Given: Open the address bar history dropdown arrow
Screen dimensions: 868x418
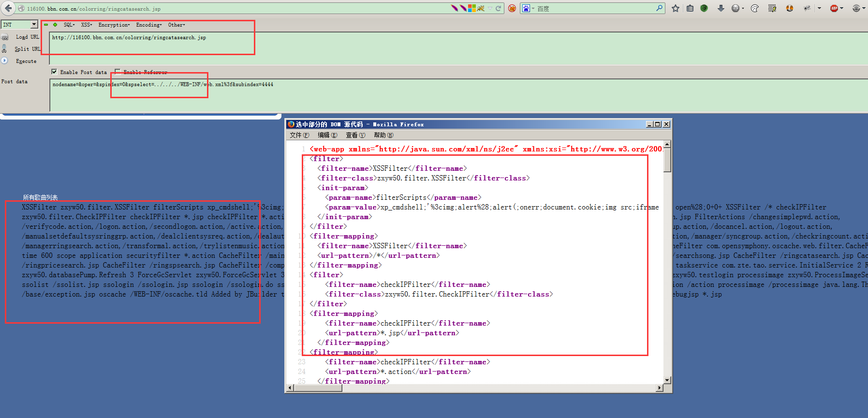Looking at the screenshot, I should pyautogui.click(x=490, y=8).
